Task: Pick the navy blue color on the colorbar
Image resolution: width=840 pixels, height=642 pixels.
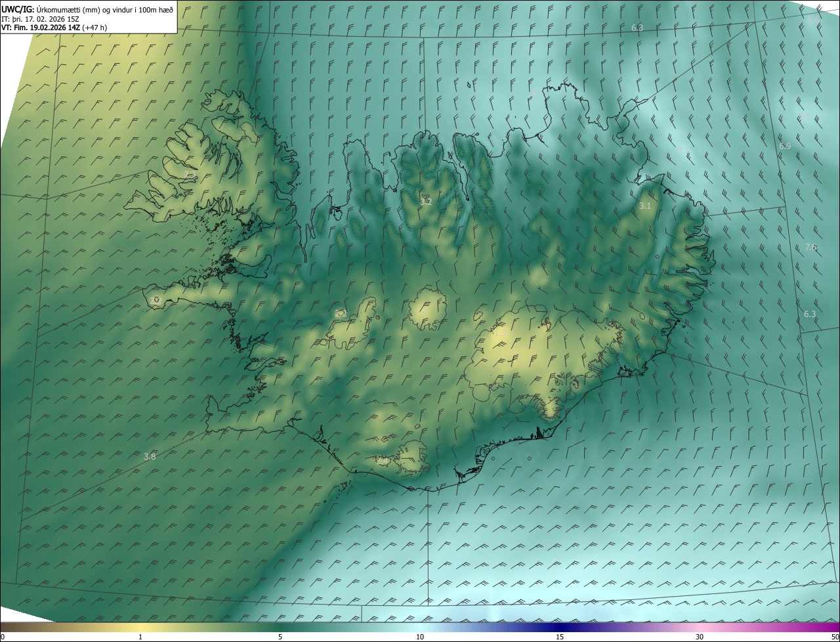Action: [x=560, y=628]
